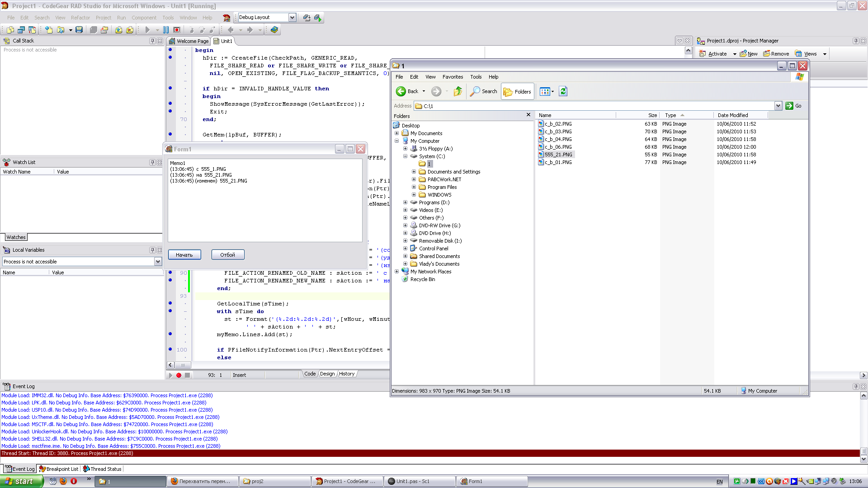
Task: Click the Help contents book icon
Action: coord(274,30)
